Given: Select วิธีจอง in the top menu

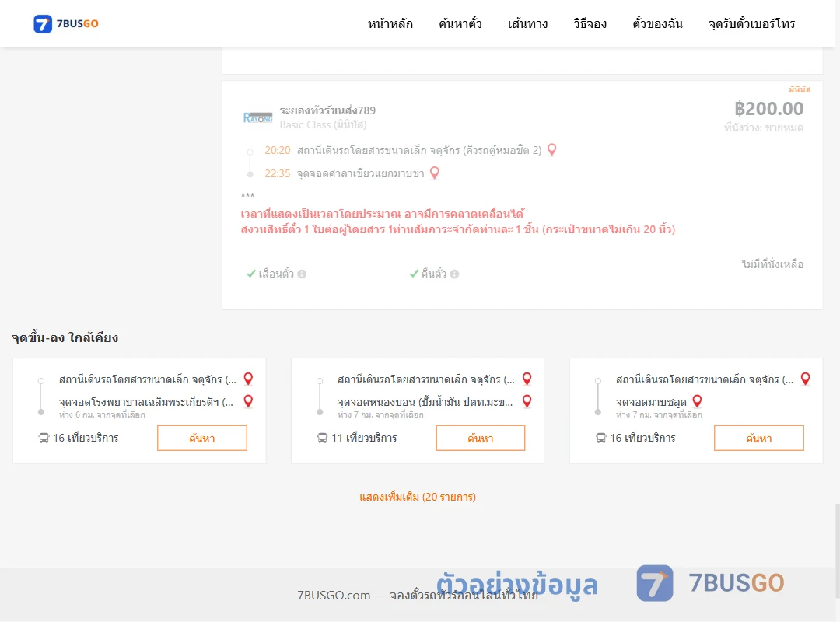Looking at the screenshot, I should click(590, 23).
